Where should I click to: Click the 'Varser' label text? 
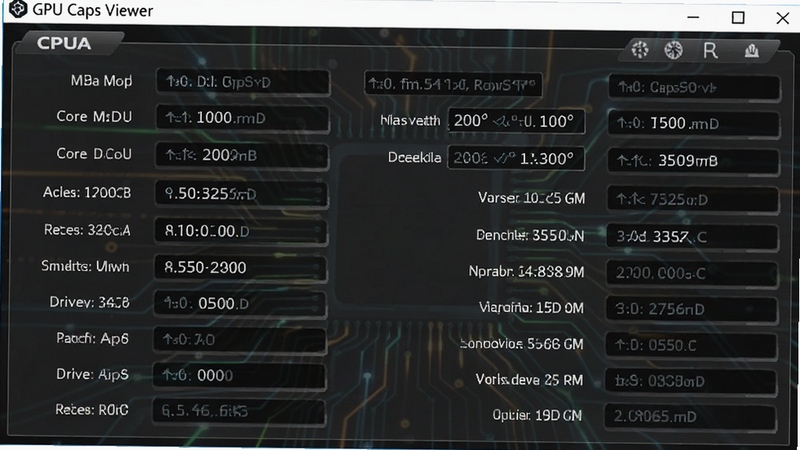coord(499,198)
